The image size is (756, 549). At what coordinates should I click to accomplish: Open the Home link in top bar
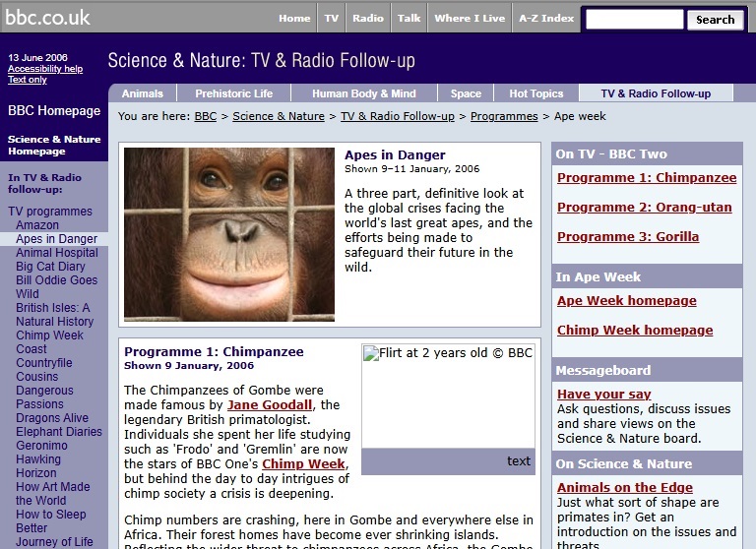tap(294, 19)
